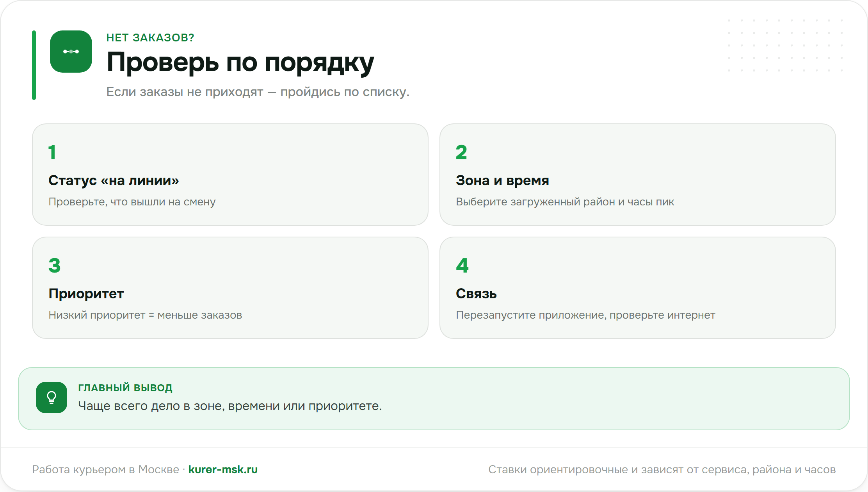The image size is (868, 492).
Task: Click the green timeline icon beside the title
Action: [x=71, y=52]
